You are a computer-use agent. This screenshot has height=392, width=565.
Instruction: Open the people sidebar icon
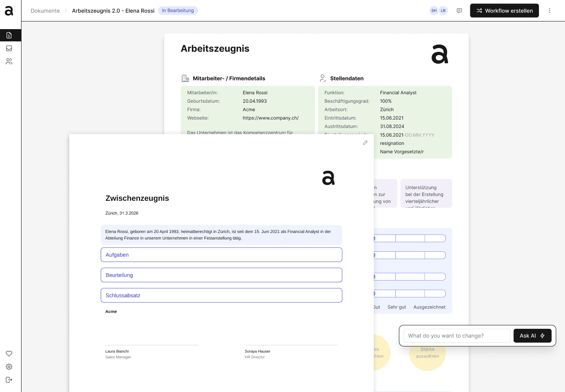tap(9, 61)
